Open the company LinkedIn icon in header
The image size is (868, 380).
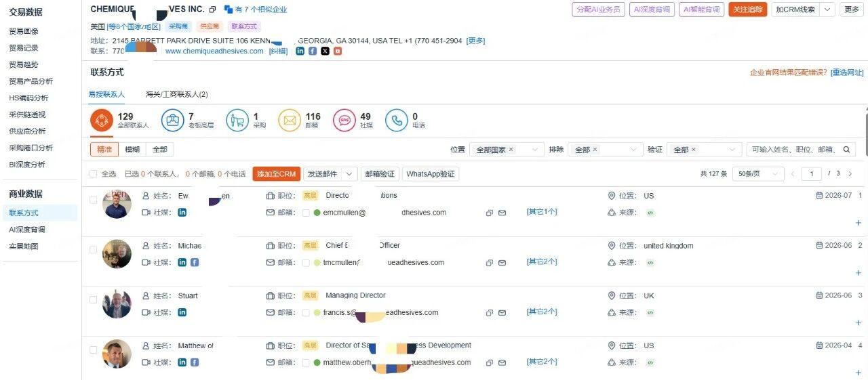300,51
